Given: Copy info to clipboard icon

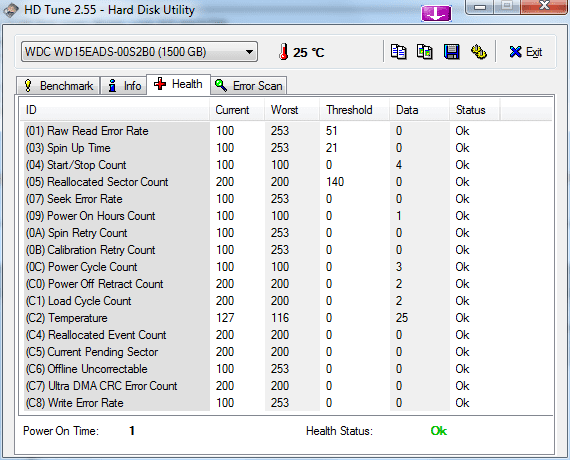Looking at the screenshot, I should tap(398, 52).
